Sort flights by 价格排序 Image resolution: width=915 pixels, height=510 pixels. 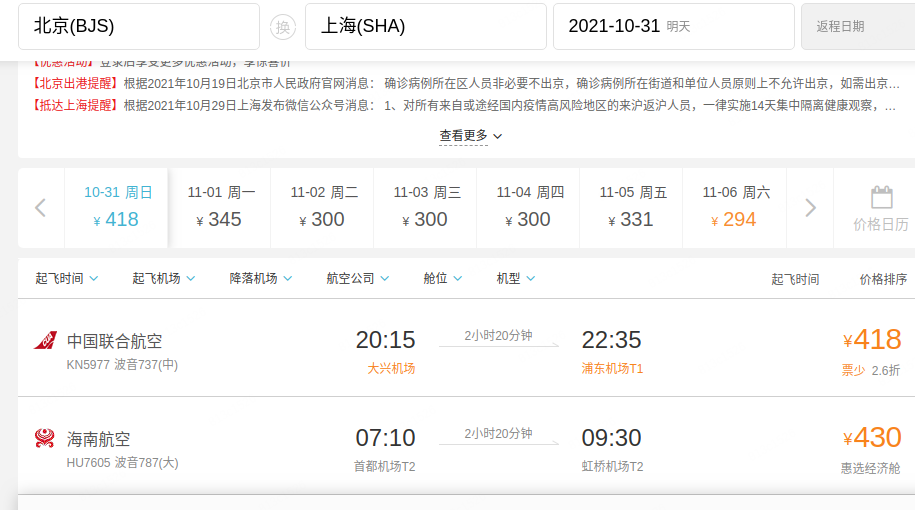click(883, 279)
